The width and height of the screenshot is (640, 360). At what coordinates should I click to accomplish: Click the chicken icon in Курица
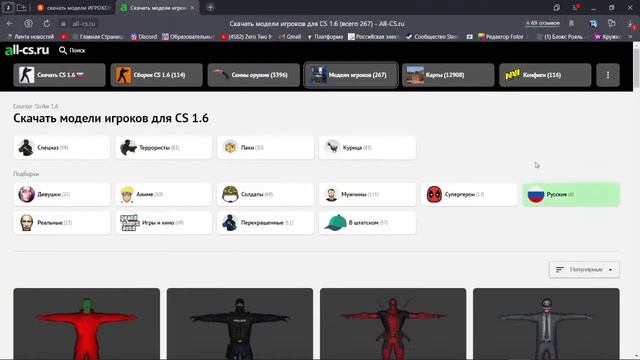(x=332, y=147)
